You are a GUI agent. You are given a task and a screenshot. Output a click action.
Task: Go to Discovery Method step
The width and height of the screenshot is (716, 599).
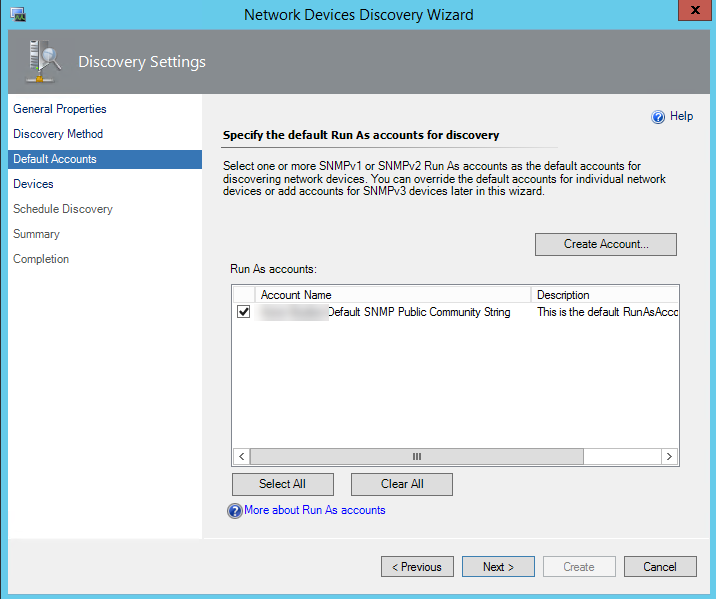(x=58, y=134)
